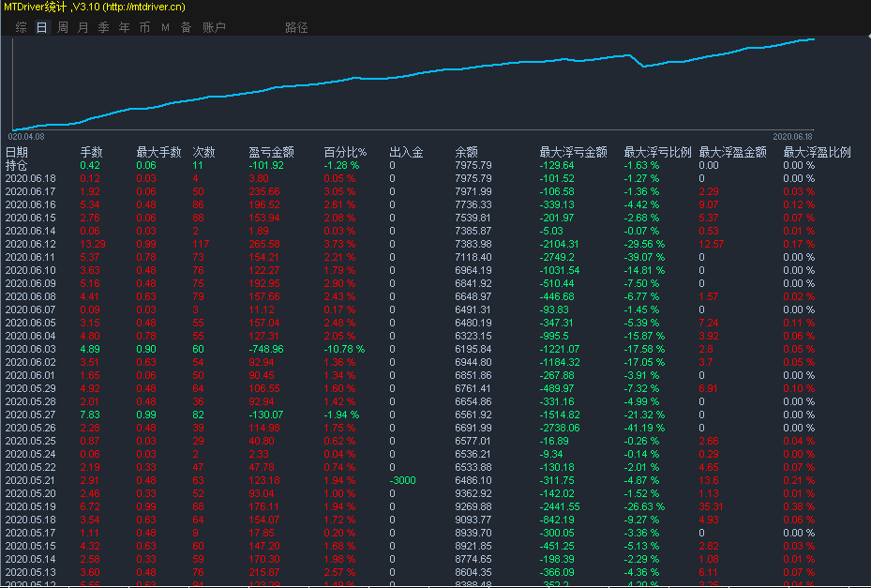Image resolution: width=871 pixels, height=588 pixels.
Task: Click the -29.56 % floating loss ratio
Action: coord(644,244)
